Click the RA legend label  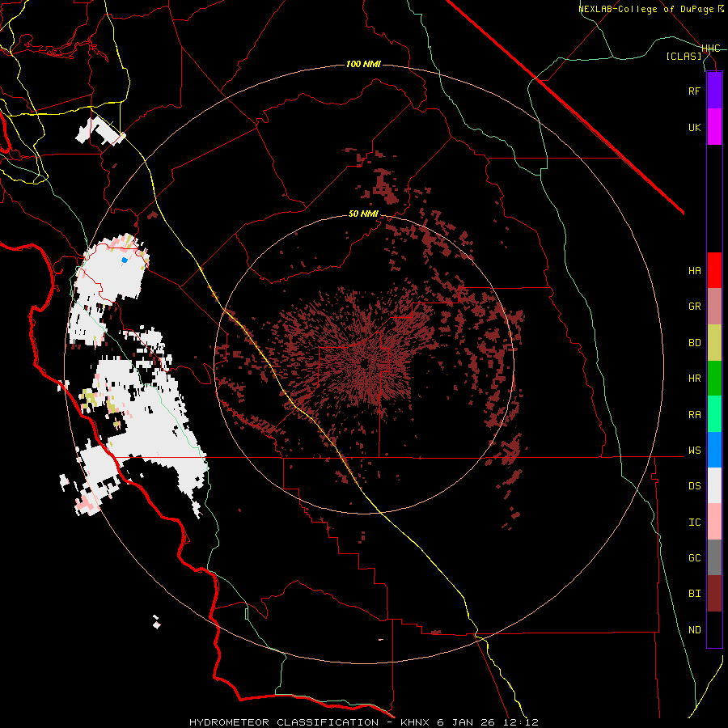(694, 415)
